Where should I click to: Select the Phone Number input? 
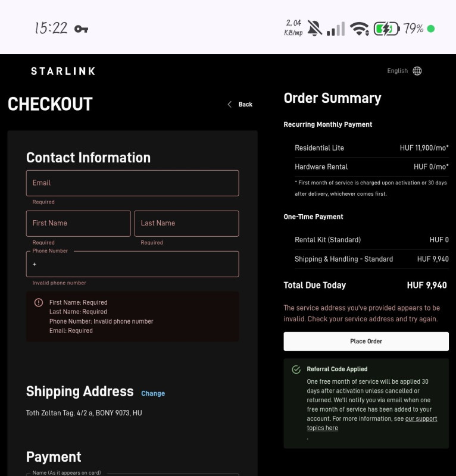(132, 264)
